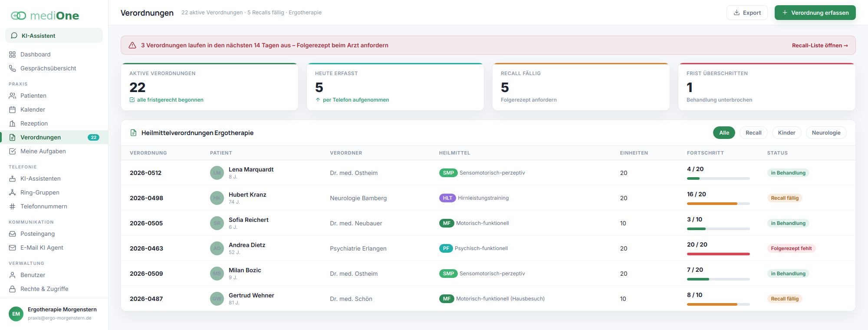Select the Neurologie filter chip
Image resolution: width=868 pixels, height=330 pixels.
[826, 133]
